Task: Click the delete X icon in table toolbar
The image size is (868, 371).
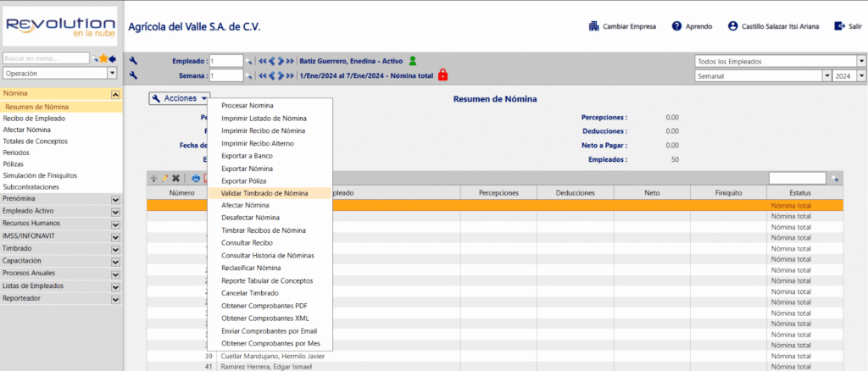Action: pyautogui.click(x=176, y=178)
